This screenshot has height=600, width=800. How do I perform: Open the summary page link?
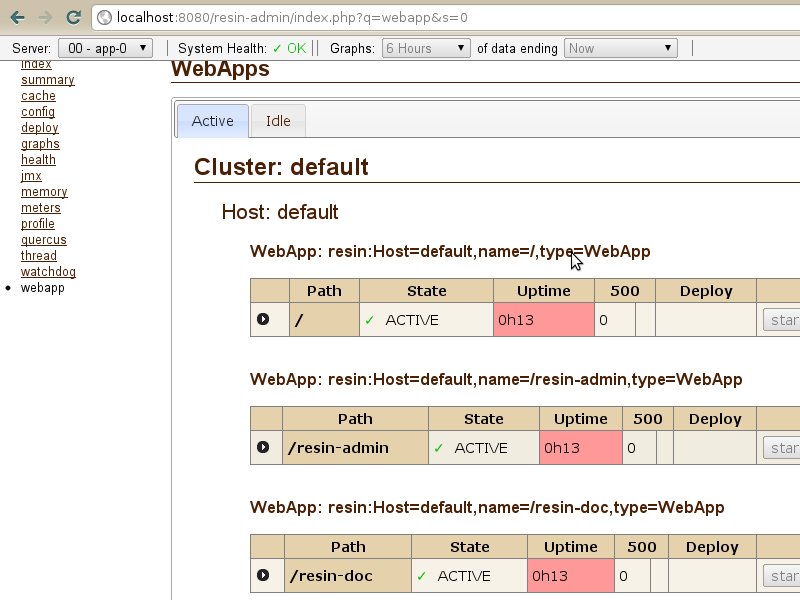(48, 80)
